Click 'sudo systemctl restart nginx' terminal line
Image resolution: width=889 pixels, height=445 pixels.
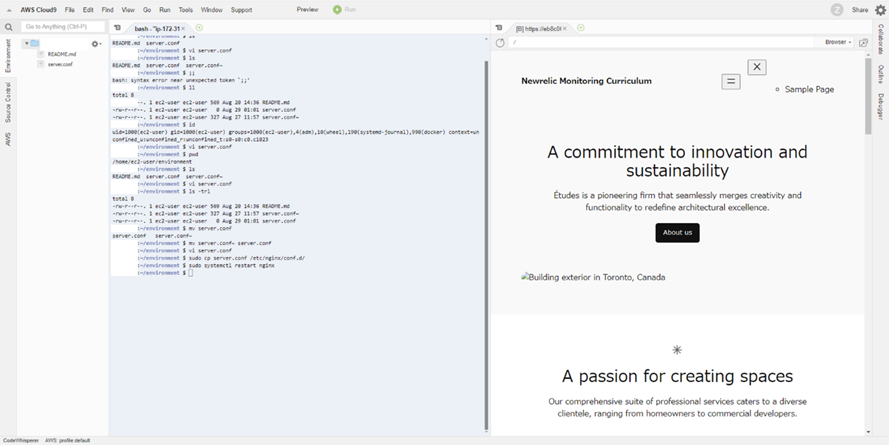coord(231,265)
